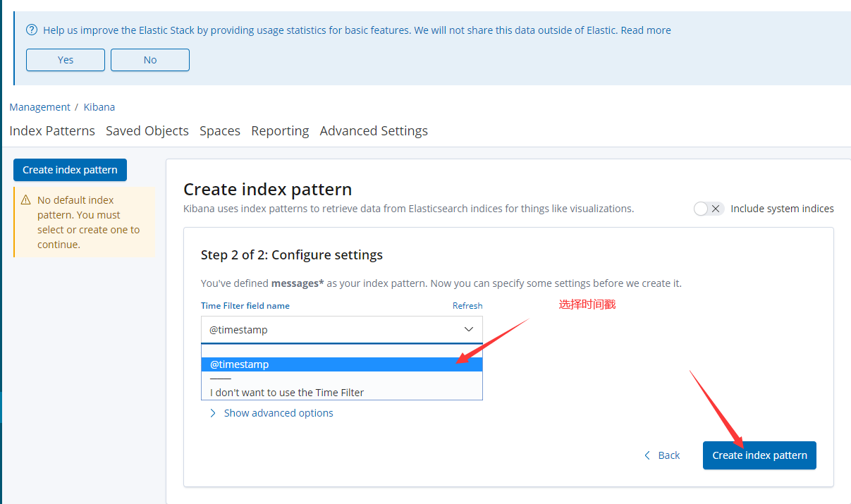Open the Time Filter field name dropdown
Image resolution: width=851 pixels, height=504 pixels.
(342, 329)
